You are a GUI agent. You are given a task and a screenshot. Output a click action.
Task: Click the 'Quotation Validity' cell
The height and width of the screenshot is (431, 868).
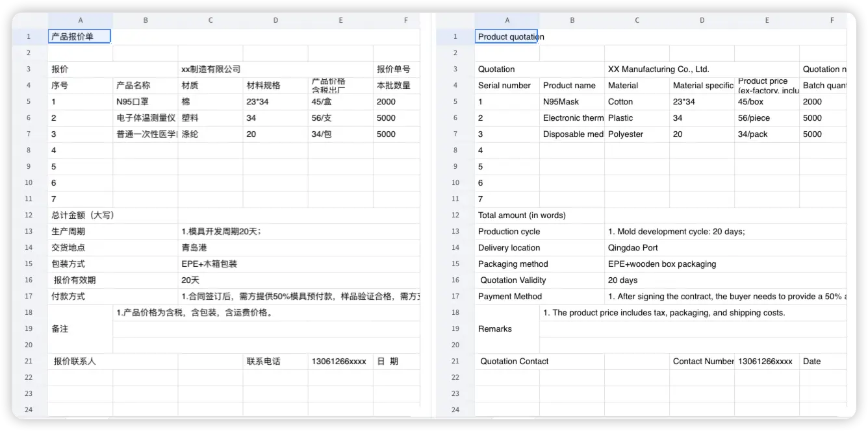539,280
